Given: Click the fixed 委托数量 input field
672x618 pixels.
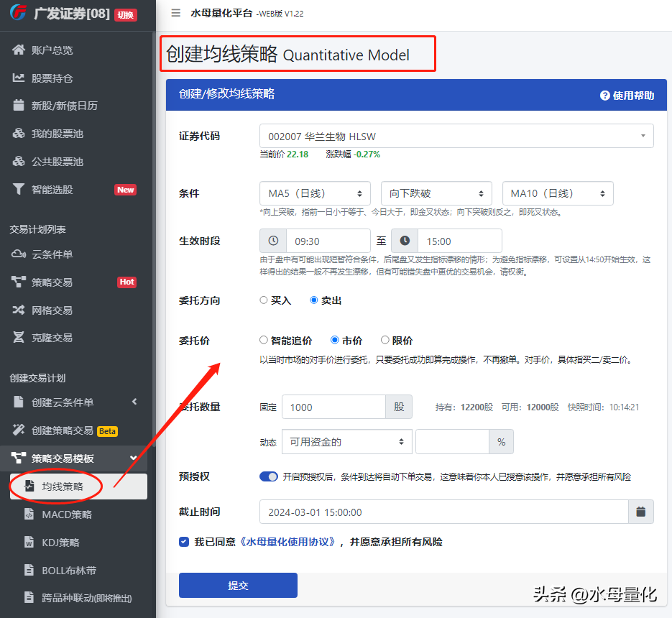Looking at the screenshot, I should pyautogui.click(x=333, y=407).
